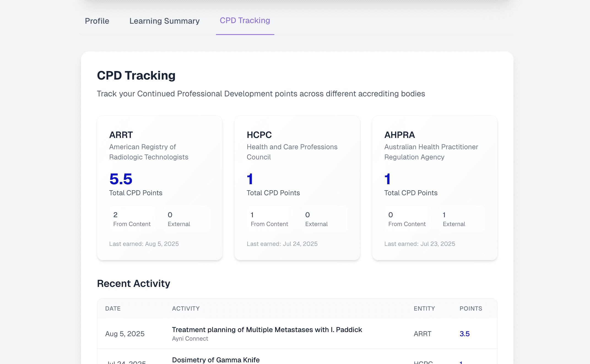Switch to the Learning Summary tab
This screenshot has width=590, height=364.
click(164, 21)
